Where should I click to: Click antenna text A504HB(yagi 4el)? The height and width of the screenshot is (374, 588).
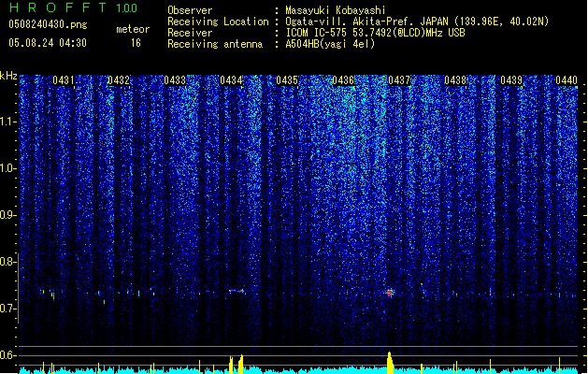330,44
